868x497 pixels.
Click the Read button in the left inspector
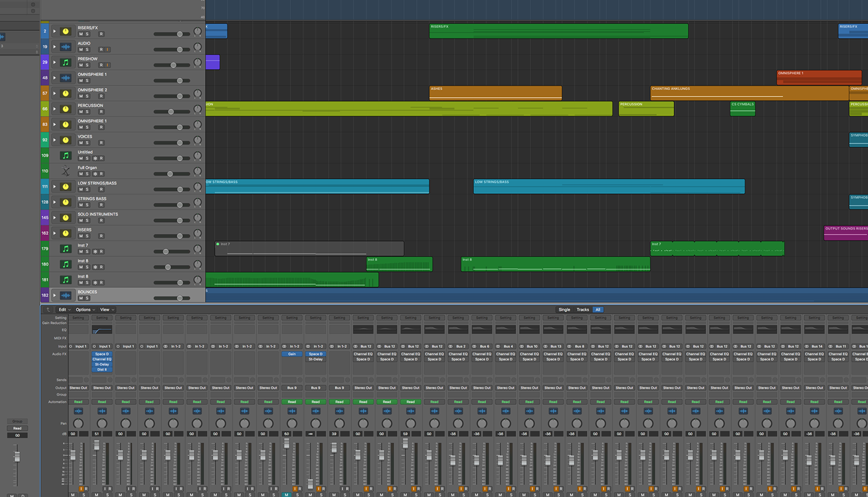point(18,428)
